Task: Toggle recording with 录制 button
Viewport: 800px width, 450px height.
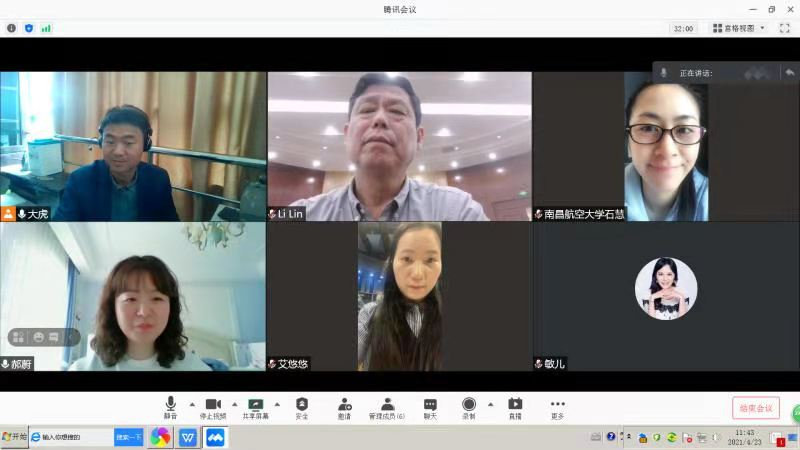Action: point(468,407)
